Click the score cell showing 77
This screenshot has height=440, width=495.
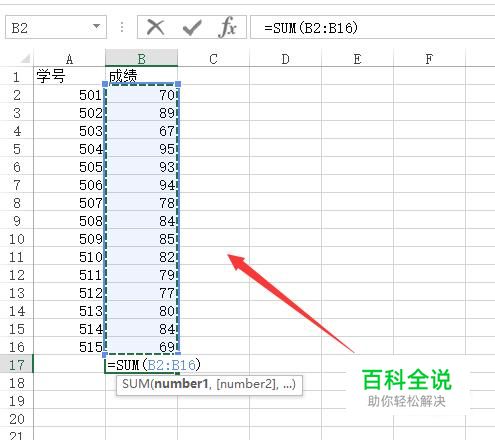pyautogui.click(x=141, y=293)
